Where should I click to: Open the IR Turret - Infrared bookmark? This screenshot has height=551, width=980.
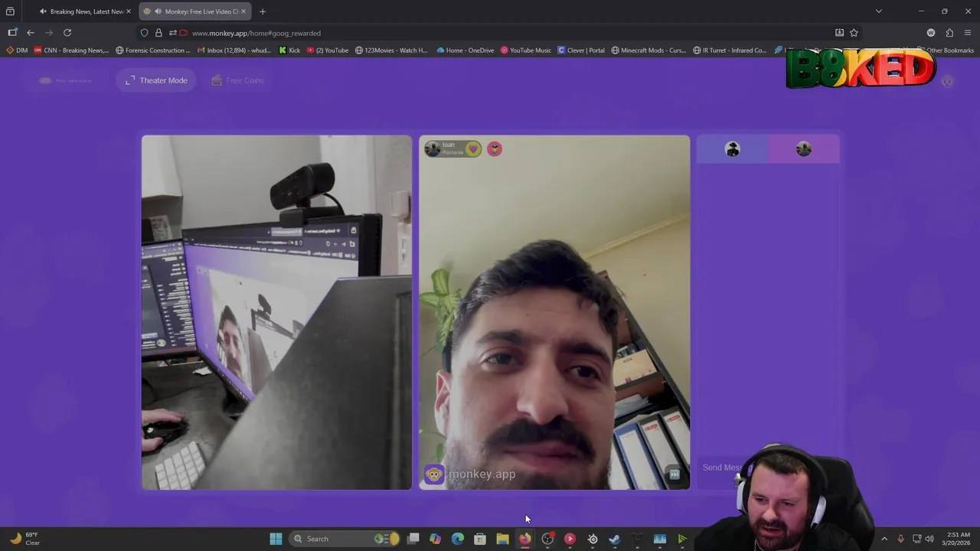[x=730, y=51]
